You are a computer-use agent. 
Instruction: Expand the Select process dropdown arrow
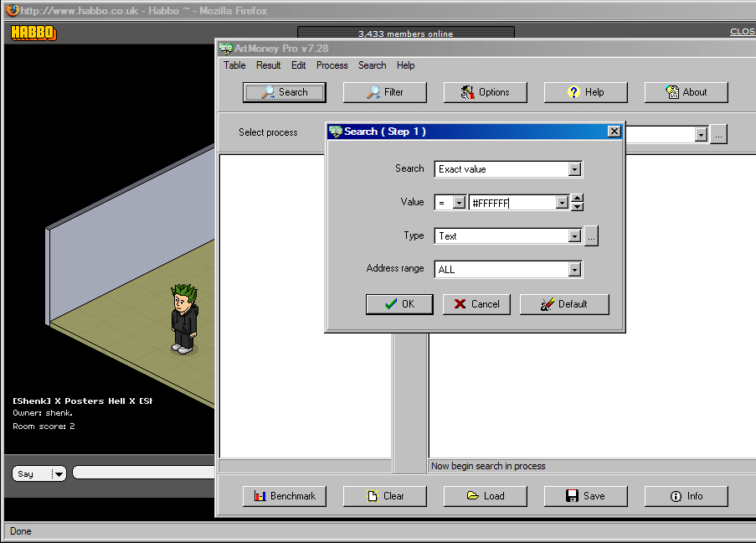pos(701,135)
